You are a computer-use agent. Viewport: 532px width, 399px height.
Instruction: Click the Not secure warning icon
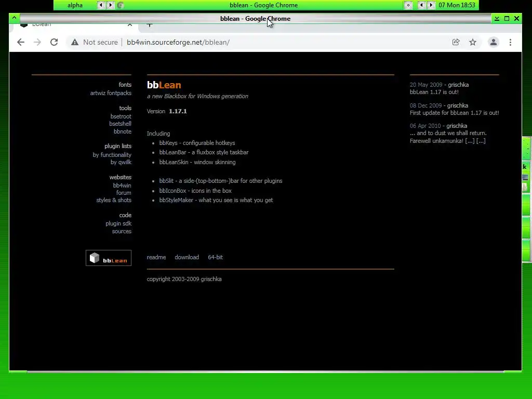pos(75,42)
